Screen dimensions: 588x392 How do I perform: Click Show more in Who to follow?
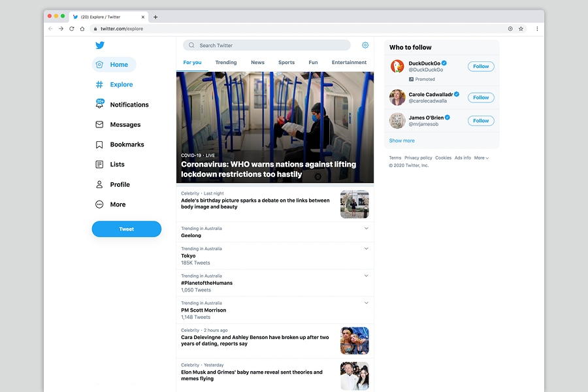pyautogui.click(x=402, y=140)
